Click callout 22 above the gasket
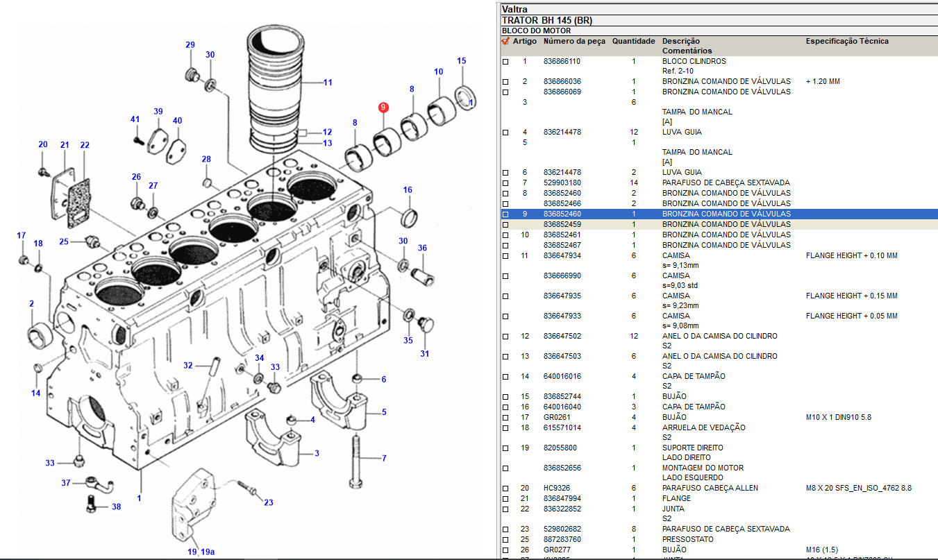 (85, 145)
